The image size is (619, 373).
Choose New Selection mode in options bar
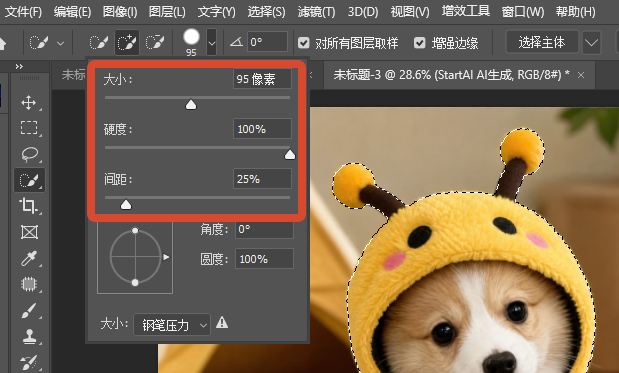click(98, 42)
